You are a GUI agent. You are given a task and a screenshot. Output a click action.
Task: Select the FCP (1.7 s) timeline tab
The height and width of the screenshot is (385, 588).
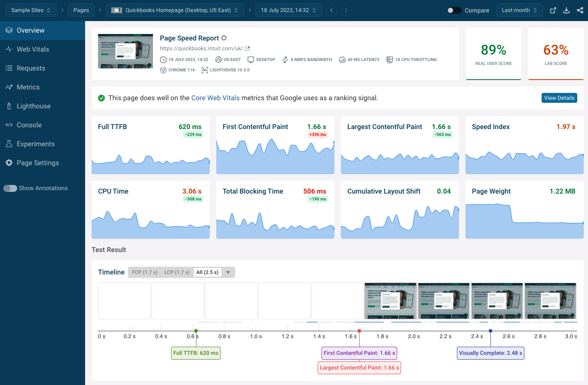(145, 272)
